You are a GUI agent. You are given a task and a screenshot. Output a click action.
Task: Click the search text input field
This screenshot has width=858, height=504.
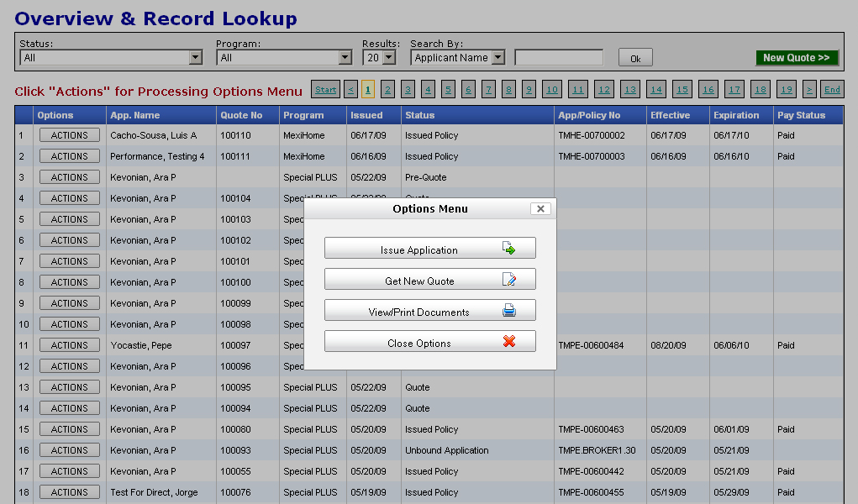pyautogui.click(x=559, y=57)
